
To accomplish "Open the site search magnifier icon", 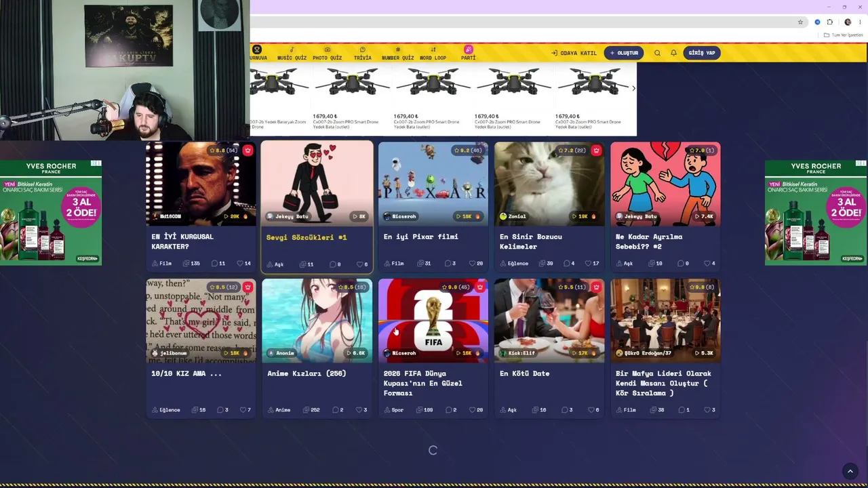I will (x=657, y=53).
